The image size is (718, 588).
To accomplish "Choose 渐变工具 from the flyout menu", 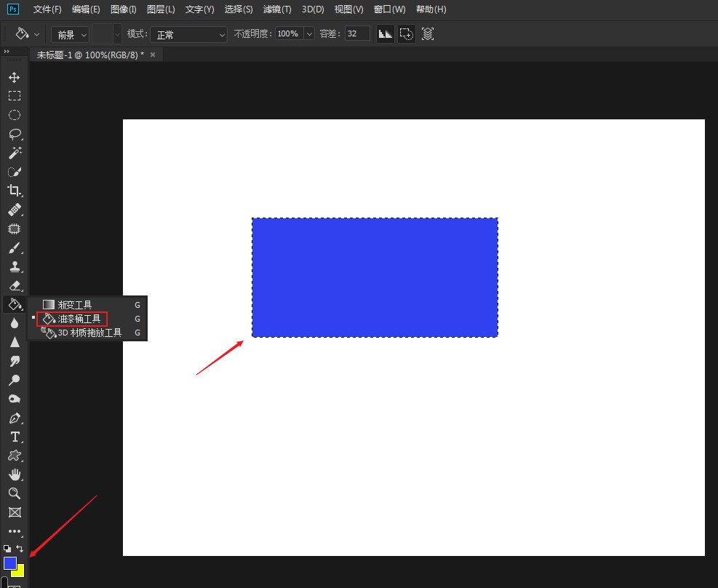I will [x=75, y=305].
